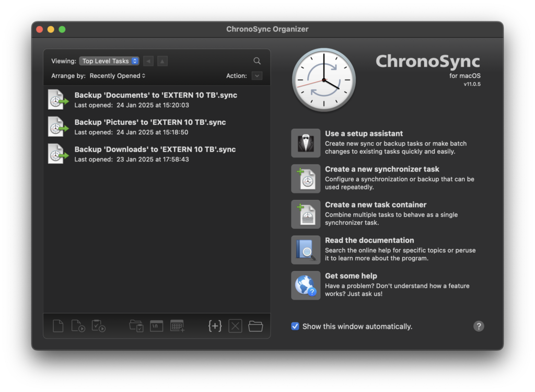
Task: Click the add schedule calendar icon
Action: [x=177, y=326]
